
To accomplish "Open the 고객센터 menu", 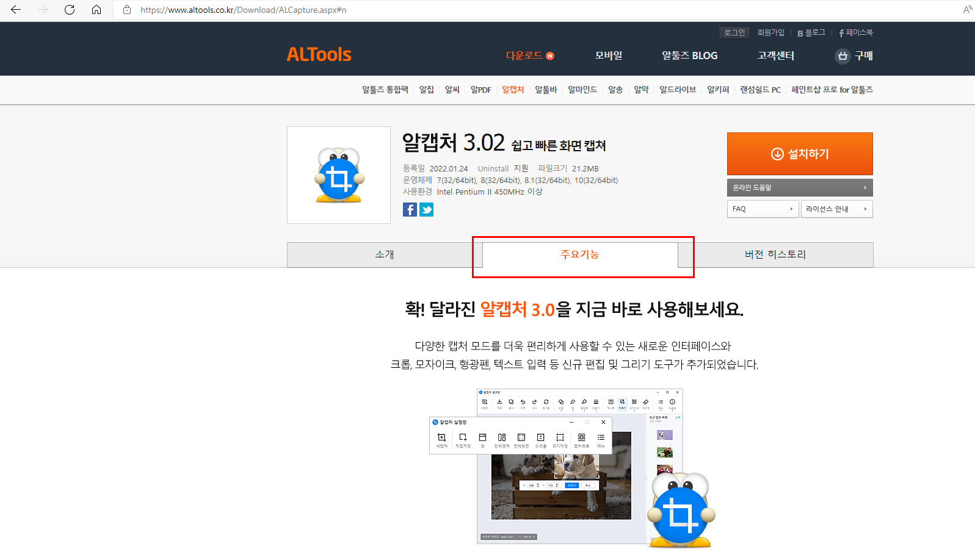I will (x=776, y=56).
